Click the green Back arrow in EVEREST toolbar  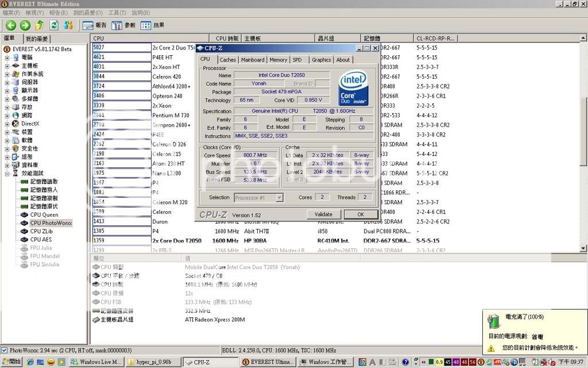tap(11, 25)
